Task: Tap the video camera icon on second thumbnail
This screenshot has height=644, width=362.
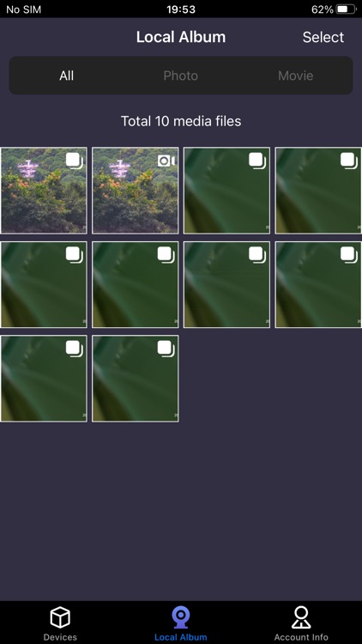Action: pyautogui.click(x=166, y=161)
